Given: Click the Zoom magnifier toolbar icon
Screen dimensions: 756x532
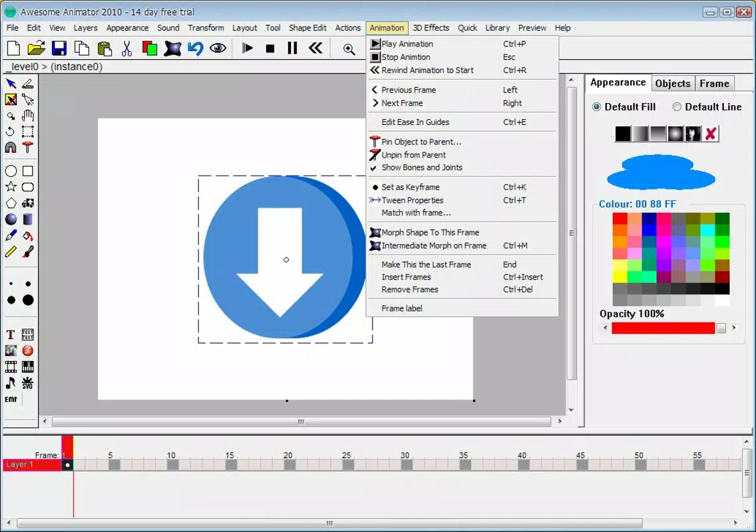Looking at the screenshot, I should click(349, 49).
